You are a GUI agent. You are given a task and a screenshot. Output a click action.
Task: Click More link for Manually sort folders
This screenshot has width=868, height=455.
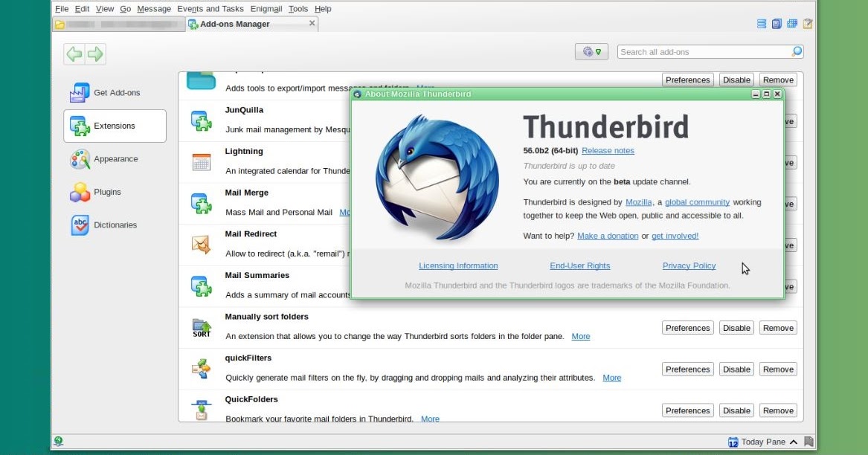[581, 336]
